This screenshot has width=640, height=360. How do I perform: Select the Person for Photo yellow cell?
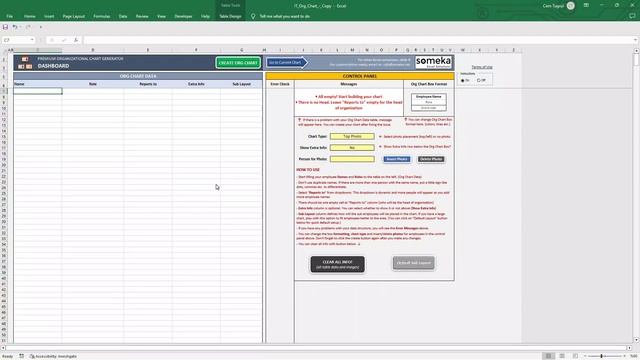click(x=352, y=159)
